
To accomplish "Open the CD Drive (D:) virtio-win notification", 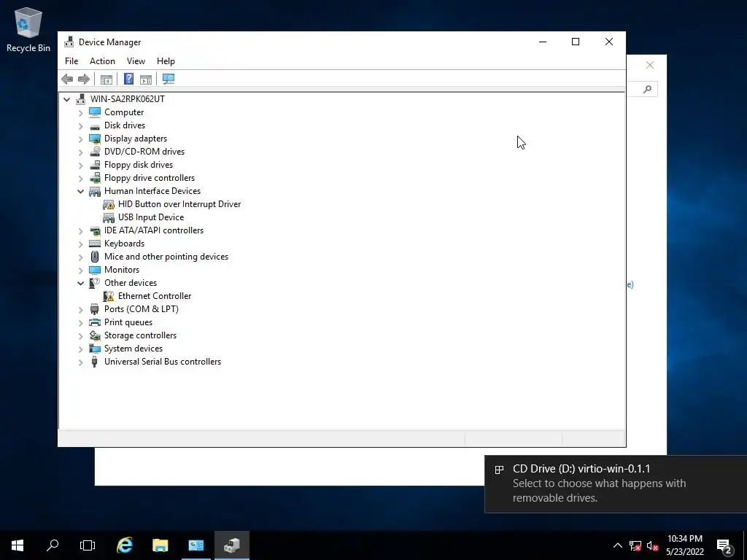I will point(616,484).
